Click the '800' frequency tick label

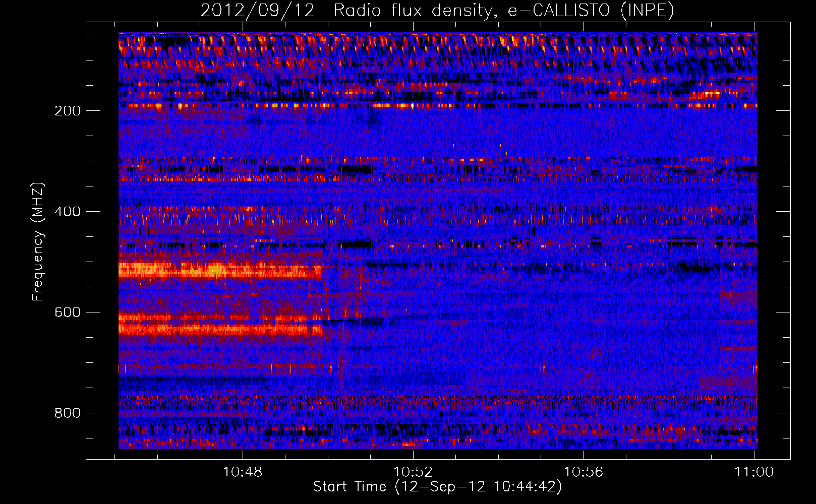[68, 413]
